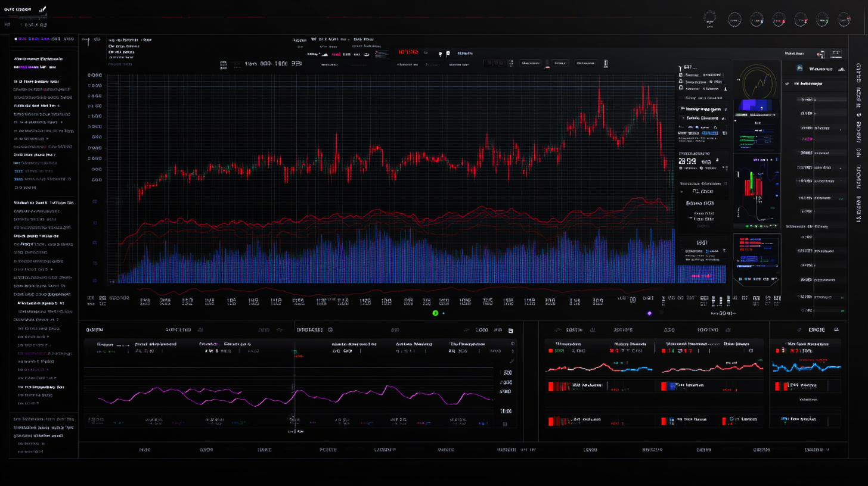The width and height of the screenshot is (868, 486).
Task: Select the save layout icon at top right
Action: click(836, 53)
